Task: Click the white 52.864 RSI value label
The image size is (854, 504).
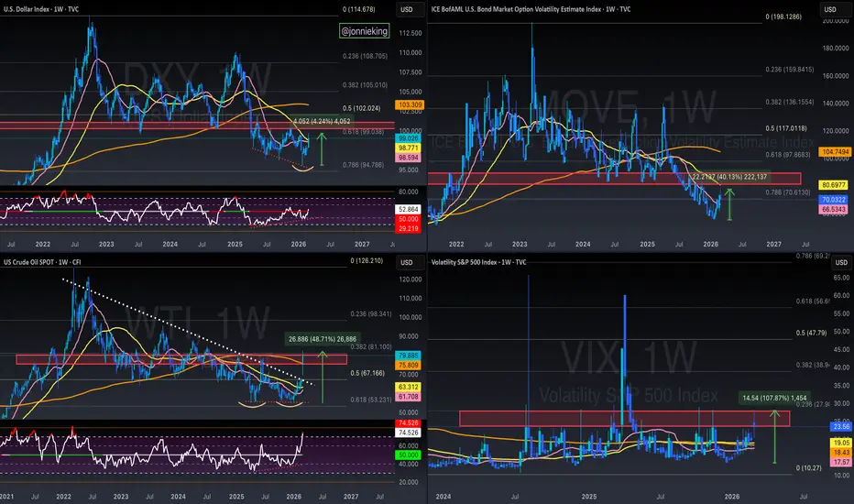Action: click(x=409, y=209)
